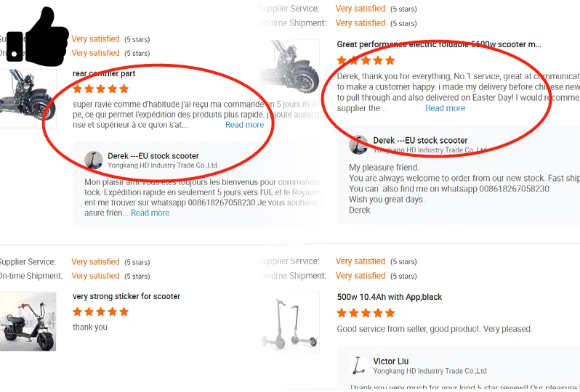Viewport: 580px width, 392px height.
Task: Click the star rating under 'very strong sticker for scooter'
Action: [x=101, y=311]
